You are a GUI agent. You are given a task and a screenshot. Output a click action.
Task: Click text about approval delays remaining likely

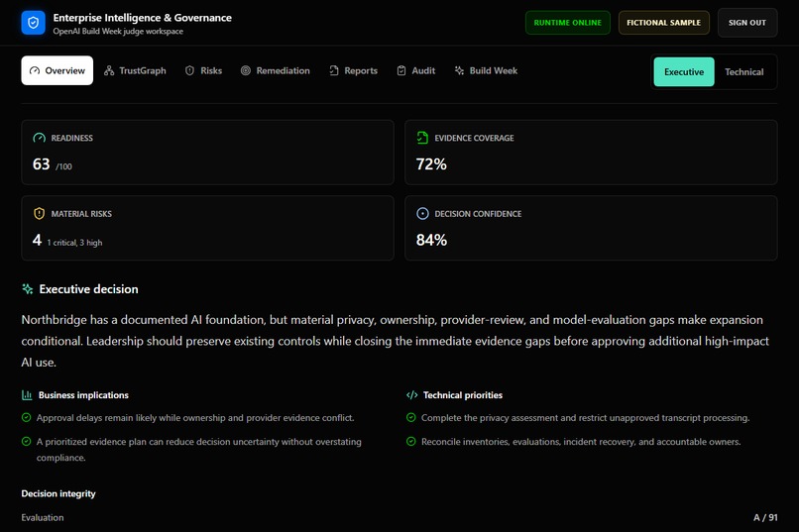(x=195, y=418)
